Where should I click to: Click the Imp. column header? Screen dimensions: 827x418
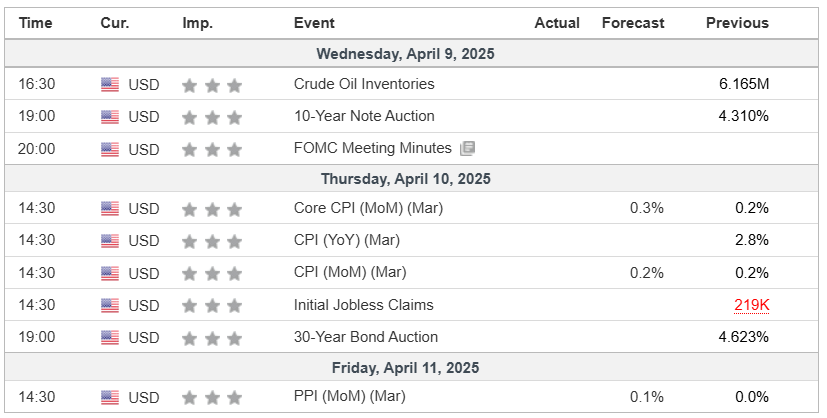point(197,22)
